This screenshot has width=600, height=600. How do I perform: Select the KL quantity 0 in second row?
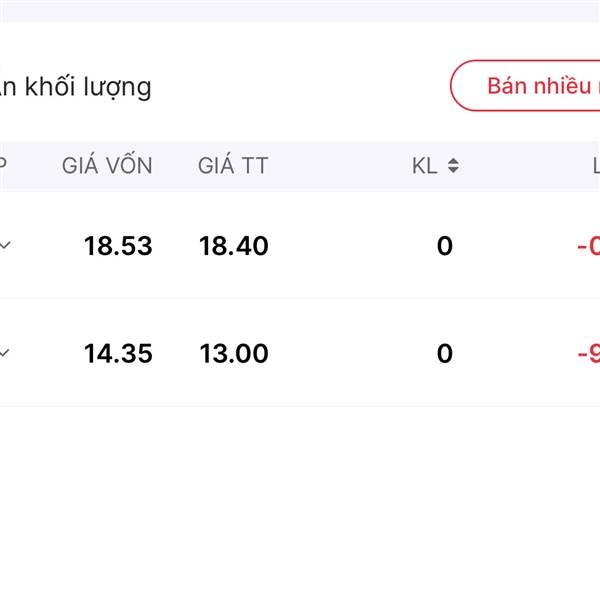coord(444,353)
